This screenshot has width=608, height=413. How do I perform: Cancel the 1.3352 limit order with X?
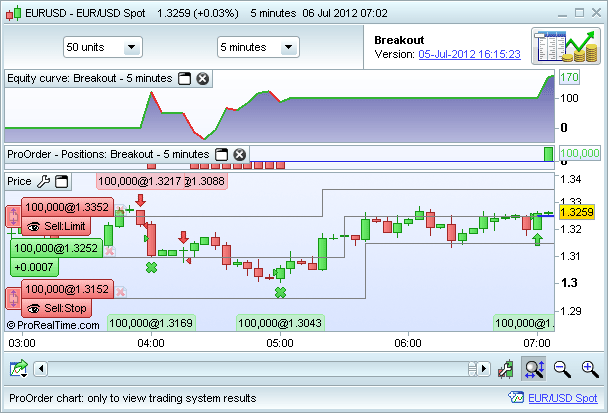[121, 210]
